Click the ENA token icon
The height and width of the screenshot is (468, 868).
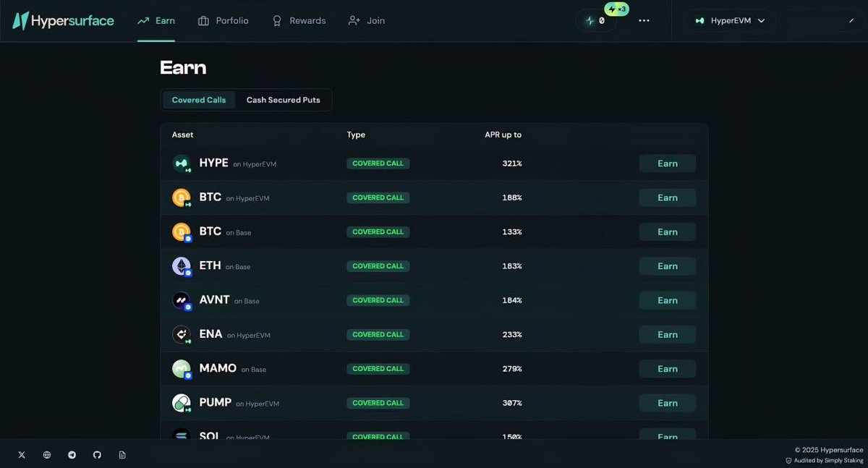coord(182,335)
